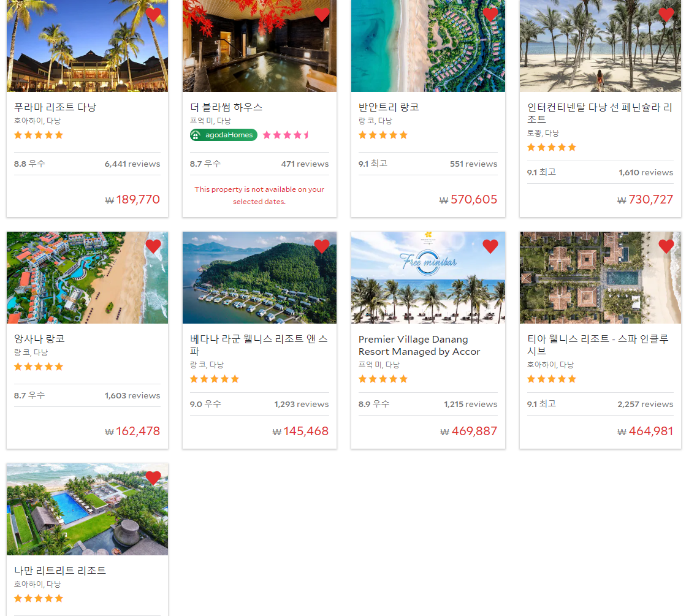Viewport: 697px width, 616px height.
Task: Click the heart icon on the 인터컨티넨탈 다낭 card
Action: coord(666,14)
